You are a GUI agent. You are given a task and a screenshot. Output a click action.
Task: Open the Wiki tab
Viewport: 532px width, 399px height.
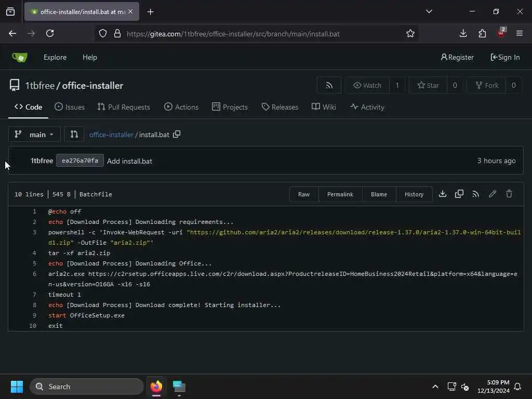[x=324, y=107]
